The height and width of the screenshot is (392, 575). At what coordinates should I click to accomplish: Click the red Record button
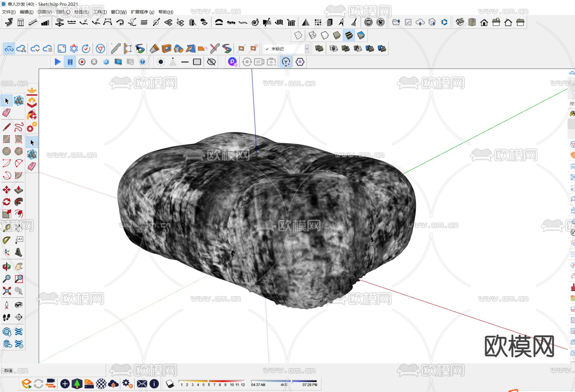(x=82, y=62)
